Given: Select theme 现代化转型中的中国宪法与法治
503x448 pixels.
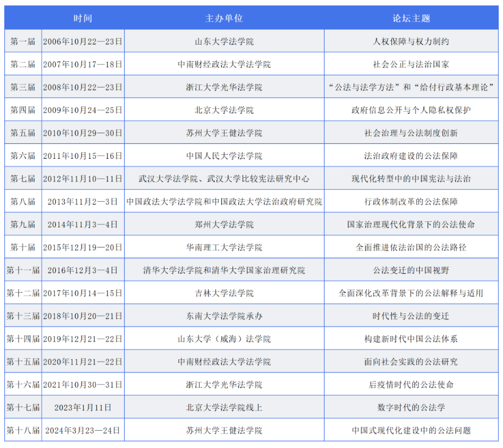Looking at the screenshot, I should tap(411, 178).
